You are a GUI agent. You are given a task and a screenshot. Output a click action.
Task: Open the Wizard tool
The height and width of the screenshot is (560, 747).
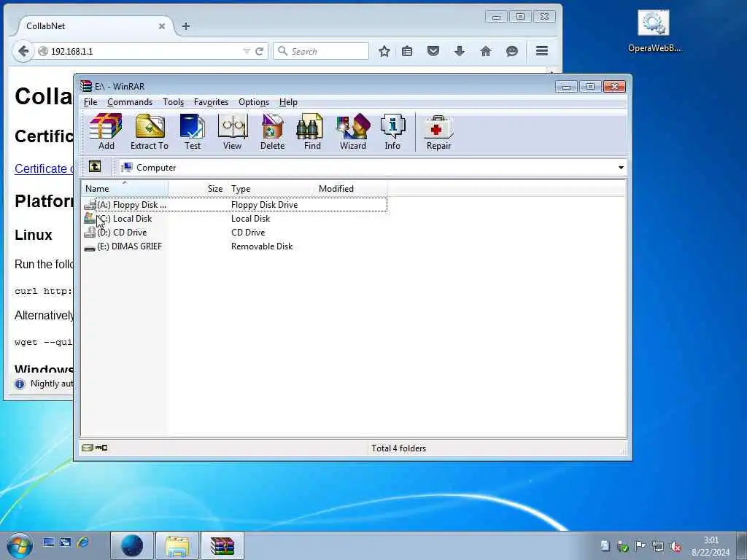point(353,132)
